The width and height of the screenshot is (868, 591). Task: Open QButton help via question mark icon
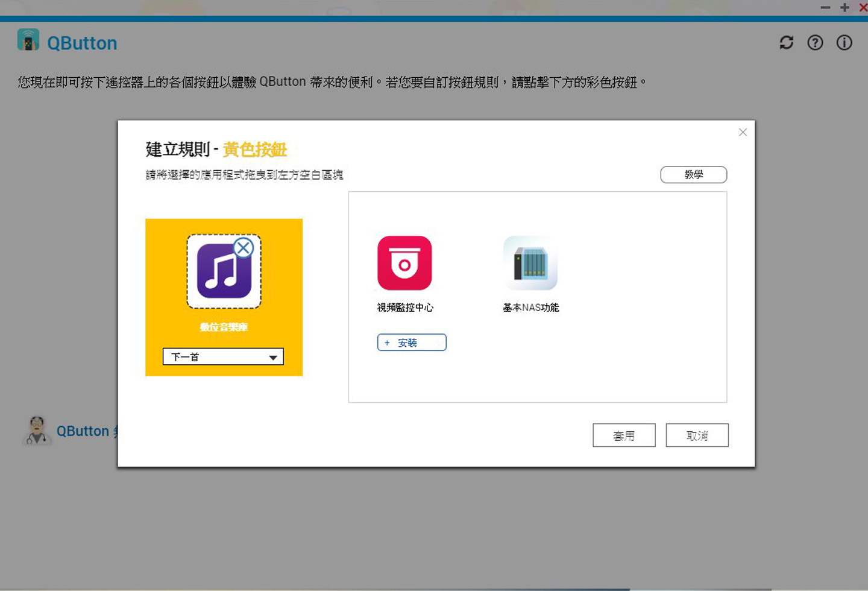point(815,42)
